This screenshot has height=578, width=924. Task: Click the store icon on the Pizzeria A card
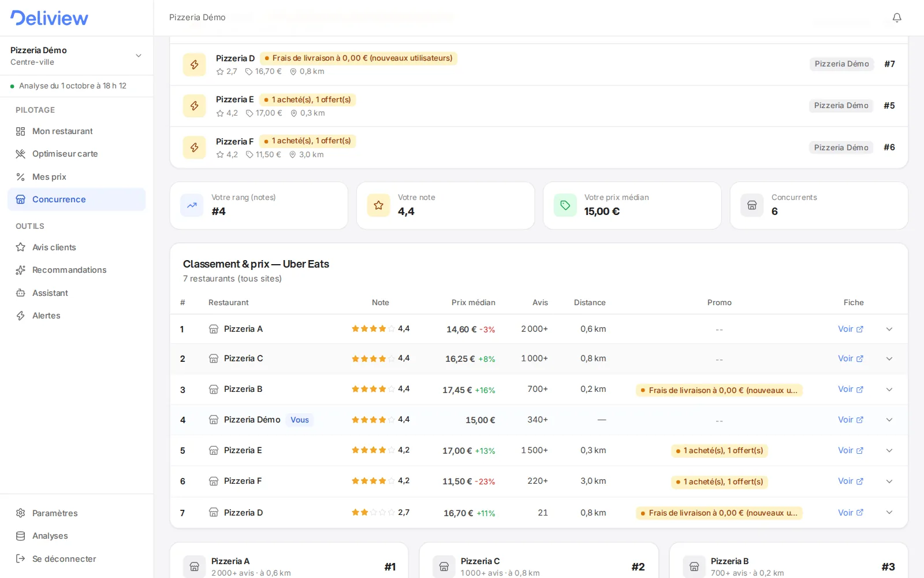[195, 567]
